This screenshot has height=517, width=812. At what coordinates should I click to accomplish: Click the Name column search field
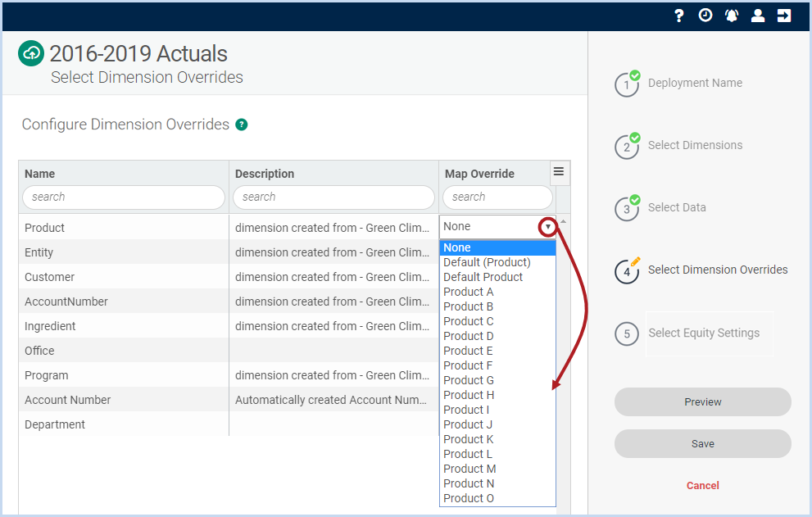point(124,197)
